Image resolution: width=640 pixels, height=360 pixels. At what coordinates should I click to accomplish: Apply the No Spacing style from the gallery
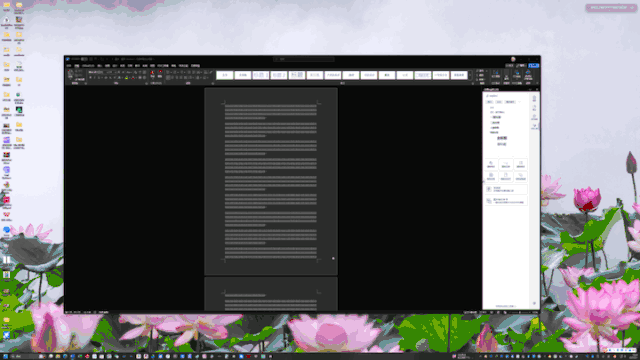[242, 75]
